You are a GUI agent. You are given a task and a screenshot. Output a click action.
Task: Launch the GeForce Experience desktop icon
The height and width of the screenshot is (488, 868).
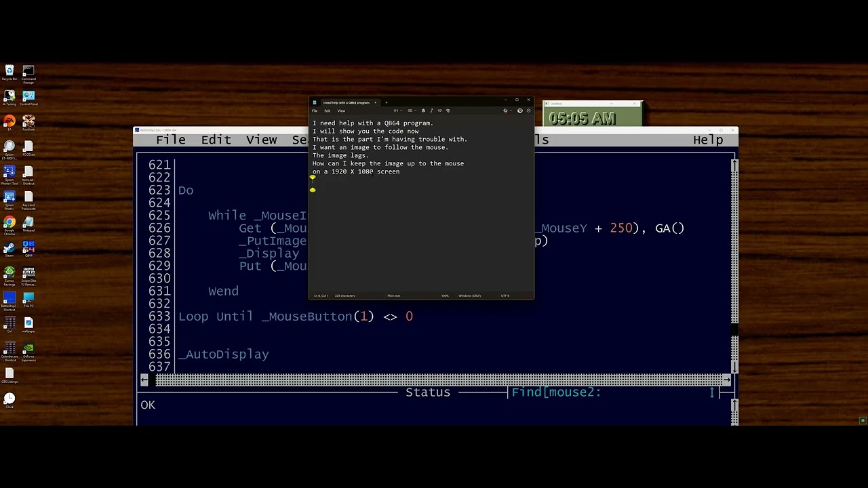click(x=28, y=352)
